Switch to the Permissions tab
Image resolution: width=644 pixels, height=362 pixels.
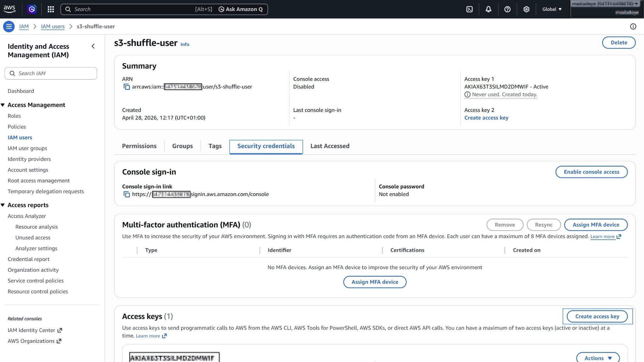click(139, 146)
